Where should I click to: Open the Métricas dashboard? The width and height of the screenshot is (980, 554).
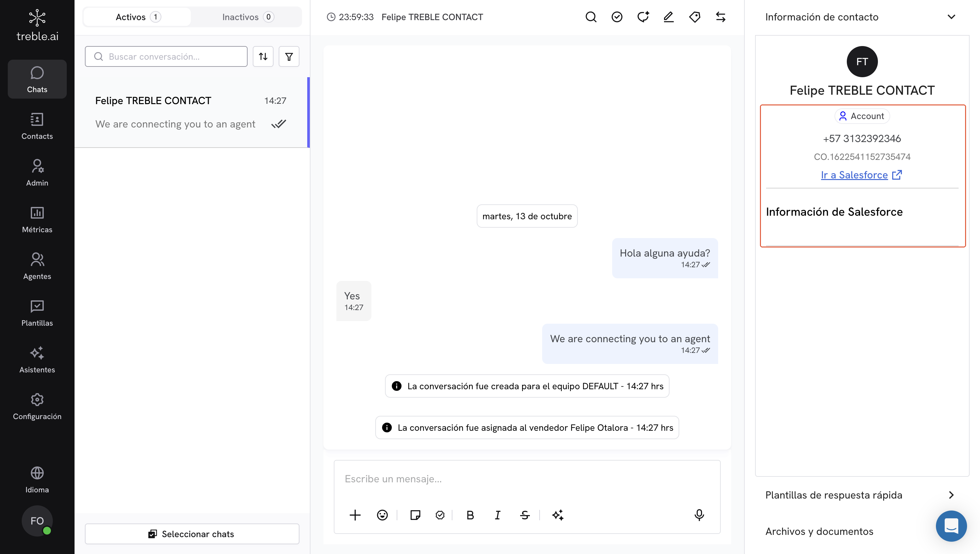(x=37, y=219)
